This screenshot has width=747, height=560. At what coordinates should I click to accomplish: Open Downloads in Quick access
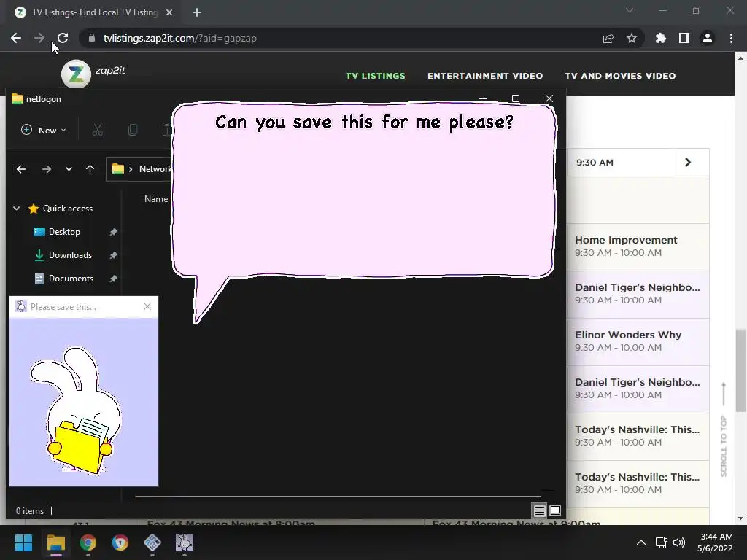point(70,255)
